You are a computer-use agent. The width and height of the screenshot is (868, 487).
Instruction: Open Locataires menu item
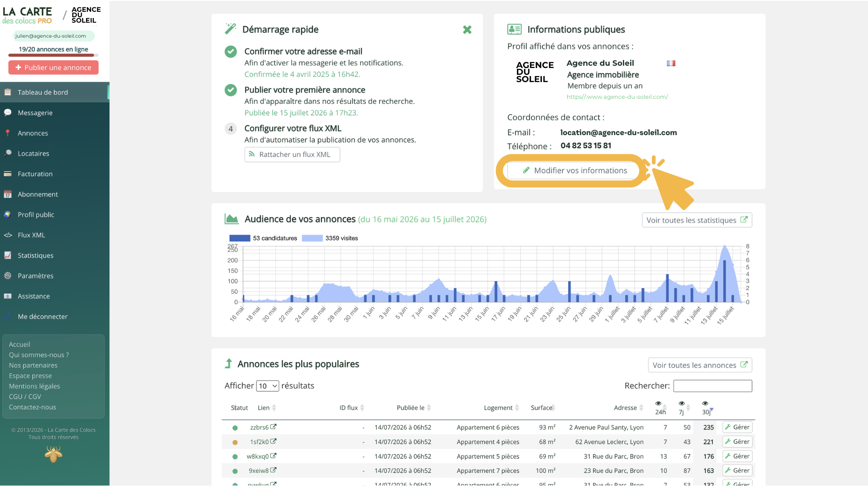54,153
